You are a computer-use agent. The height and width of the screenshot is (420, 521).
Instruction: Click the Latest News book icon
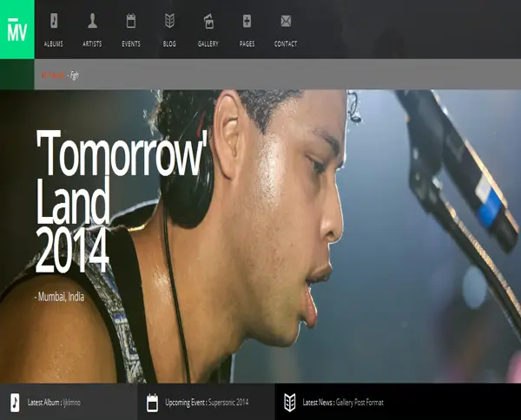pos(290,403)
